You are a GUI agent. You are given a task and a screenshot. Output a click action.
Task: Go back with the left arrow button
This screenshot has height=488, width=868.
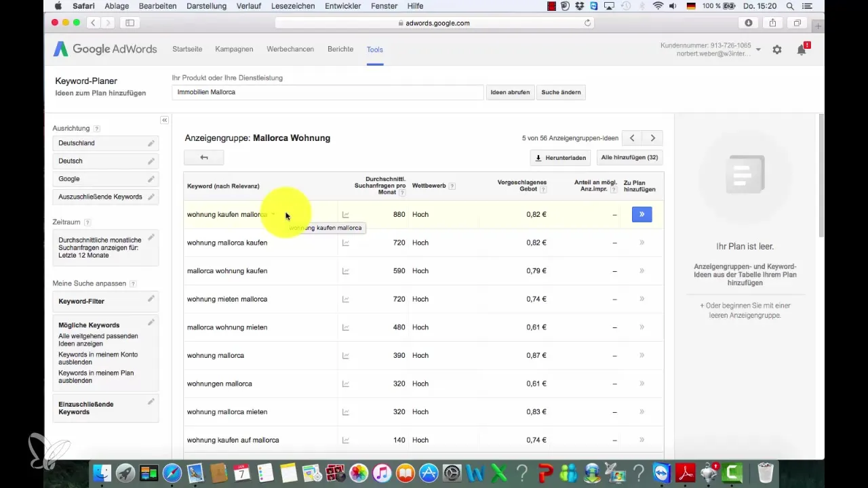point(203,157)
